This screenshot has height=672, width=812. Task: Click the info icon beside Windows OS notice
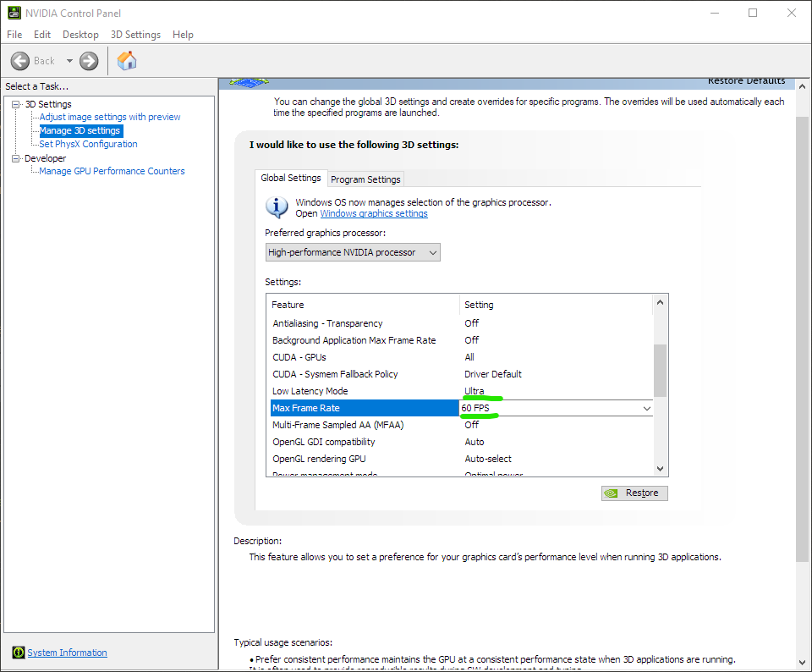(x=277, y=207)
